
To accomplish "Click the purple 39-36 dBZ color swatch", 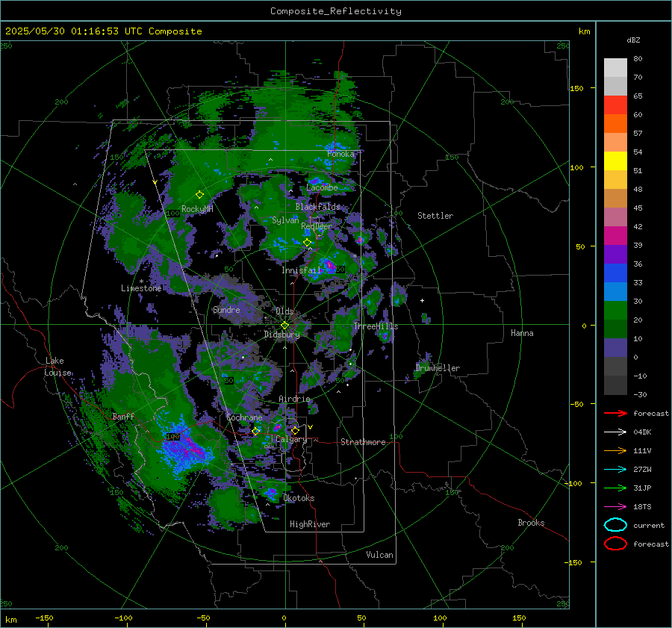I will point(615,255).
